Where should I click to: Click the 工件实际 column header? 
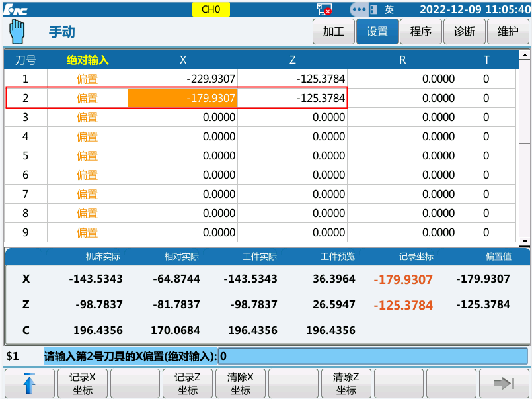coord(260,256)
